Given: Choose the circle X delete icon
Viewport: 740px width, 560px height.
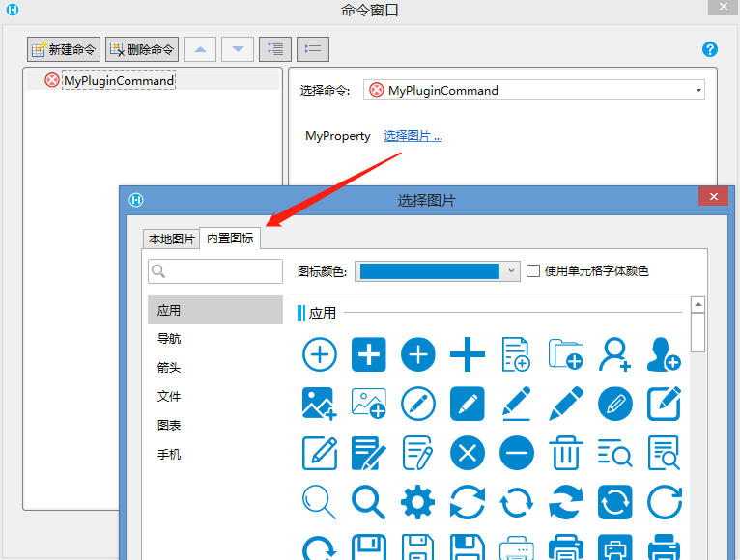Looking at the screenshot, I should (468, 454).
